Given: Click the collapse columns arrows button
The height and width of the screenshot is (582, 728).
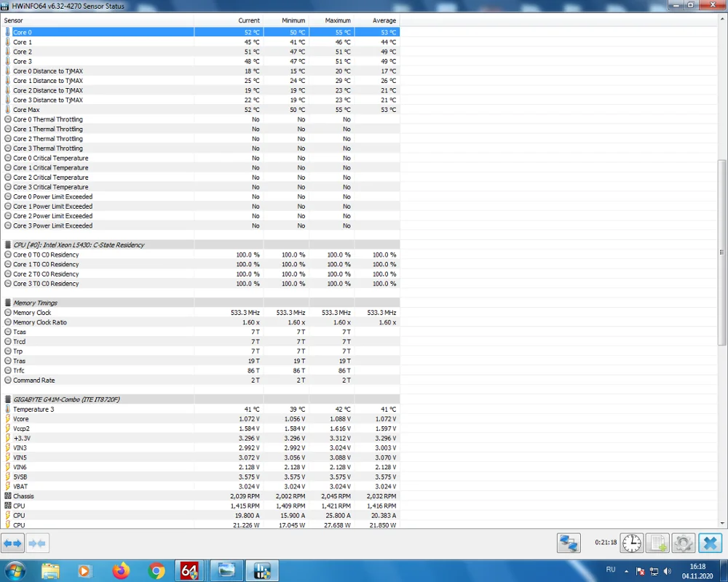Looking at the screenshot, I should 37,543.
